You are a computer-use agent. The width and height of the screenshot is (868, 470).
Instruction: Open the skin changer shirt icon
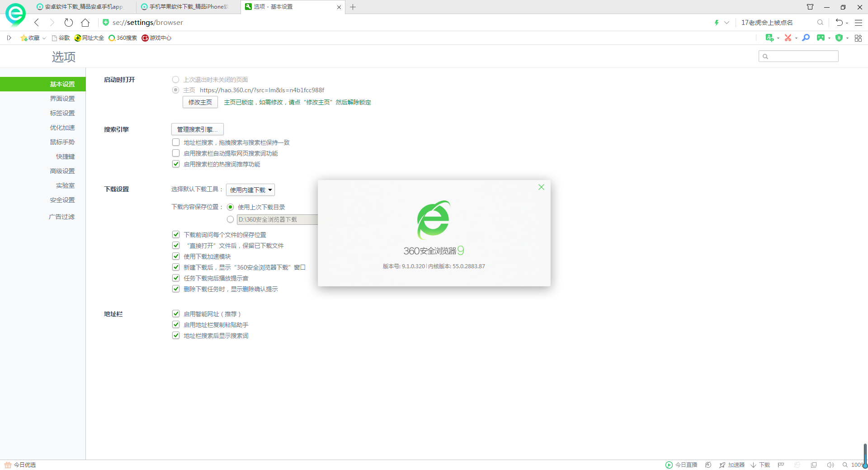pos(810,7)
